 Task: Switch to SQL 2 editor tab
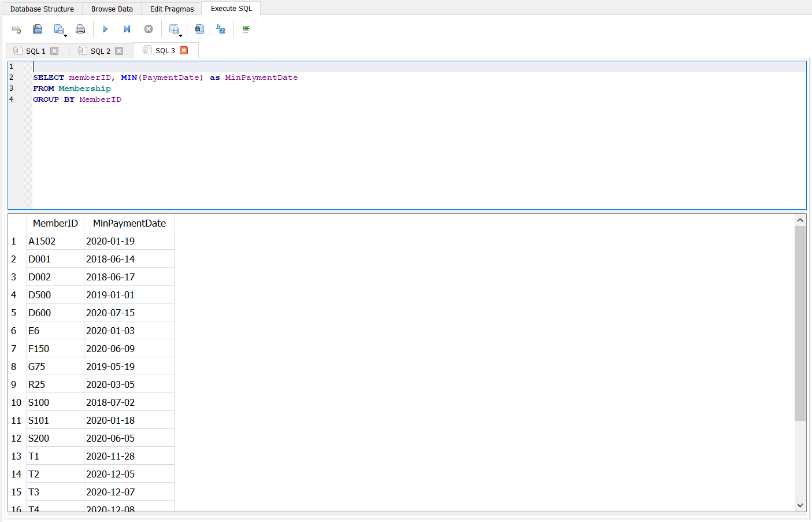(x=101, y=51)
